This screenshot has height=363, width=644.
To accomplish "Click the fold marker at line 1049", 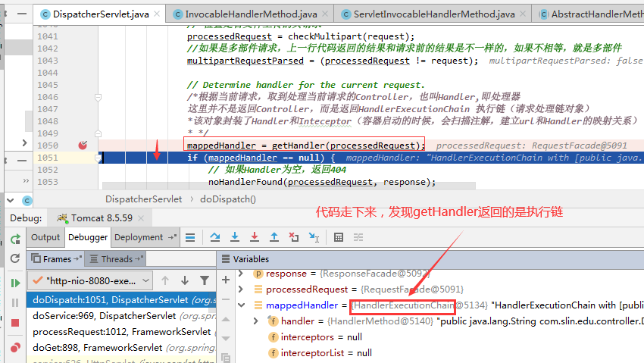I will pos(98,133).
